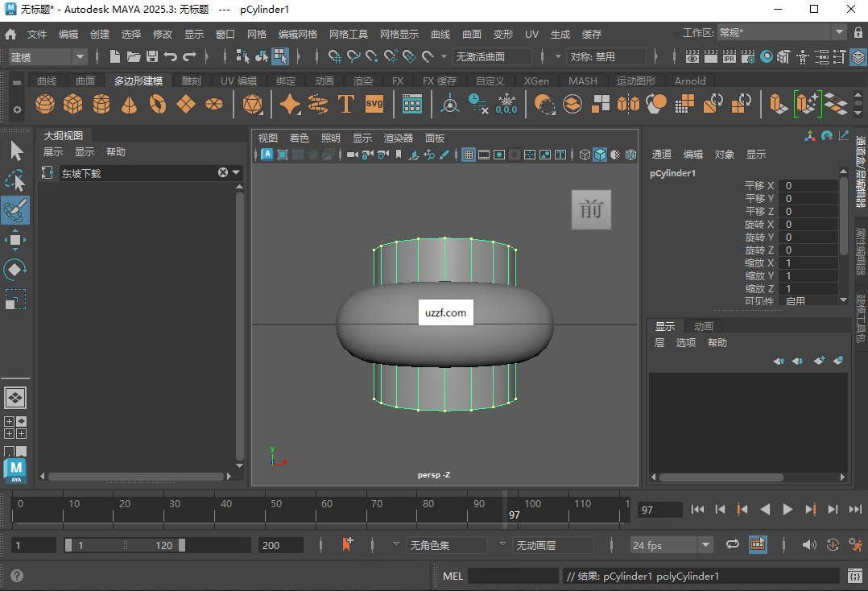868x591 pixels.
Task: Open the 24 fps playback speed dropdown
Action: point(671,544)
